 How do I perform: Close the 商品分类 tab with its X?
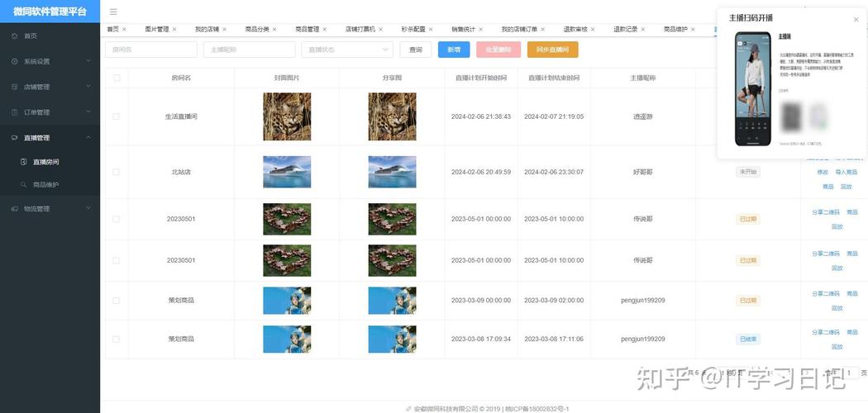click(x=274, y=29)
